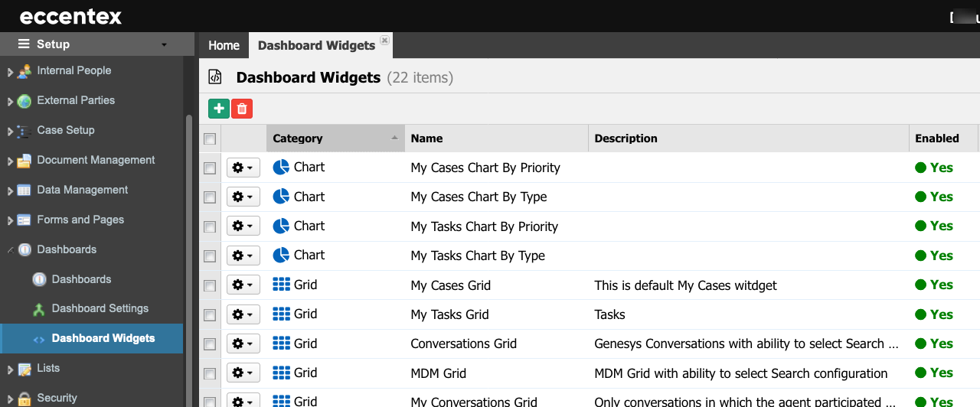Check the My Cases Chart By Priority row

210,168
